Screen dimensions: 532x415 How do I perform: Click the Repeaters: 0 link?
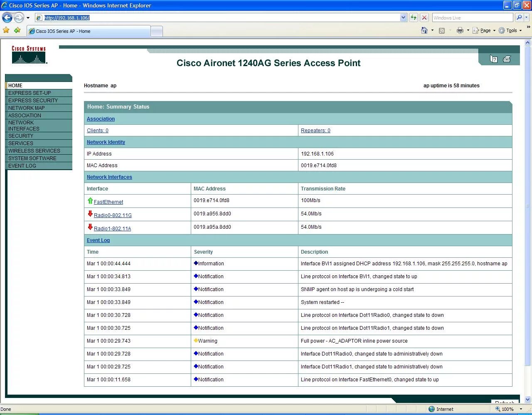pos(315,131)
